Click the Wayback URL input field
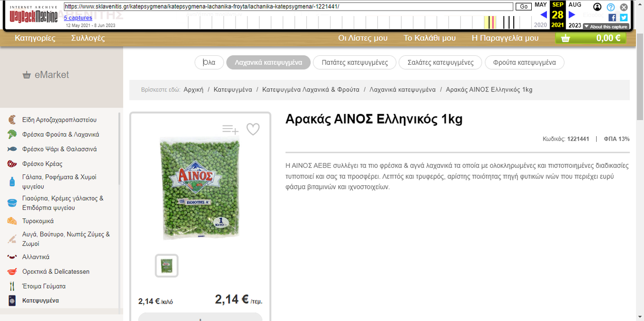 288,7
